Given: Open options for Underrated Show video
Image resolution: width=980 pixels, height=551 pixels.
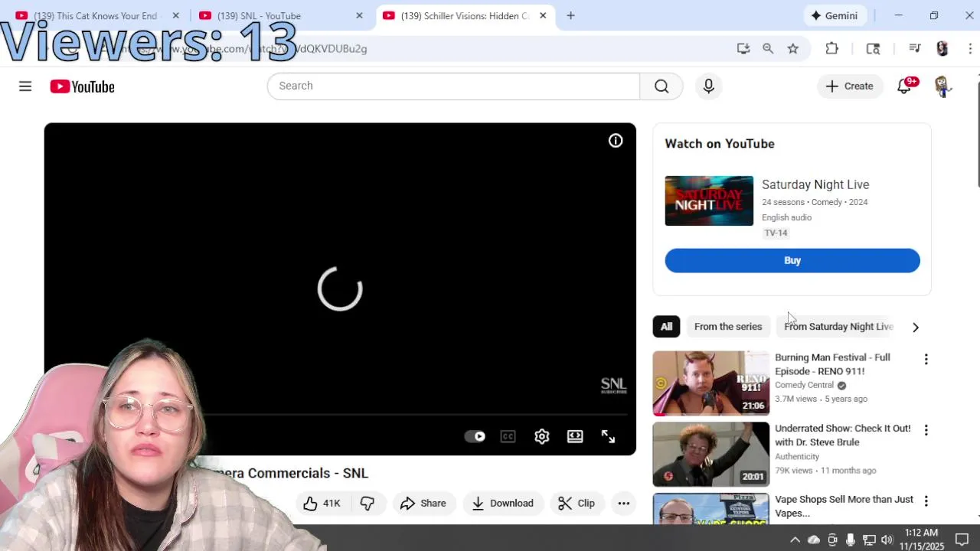Looking at the screenshot, I should click(x=926, y=430).
